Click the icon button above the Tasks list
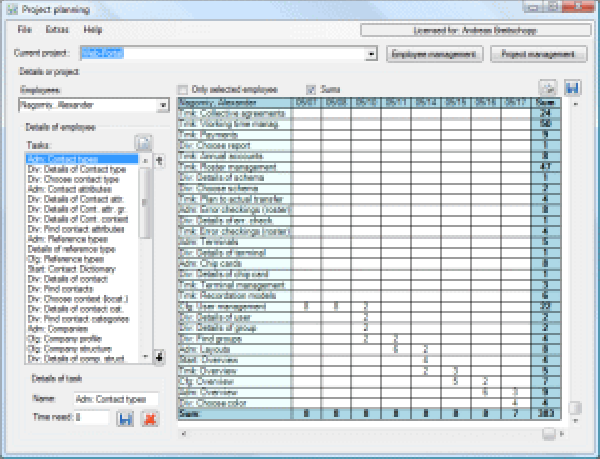The image size is (600, 459). point(143,144)
